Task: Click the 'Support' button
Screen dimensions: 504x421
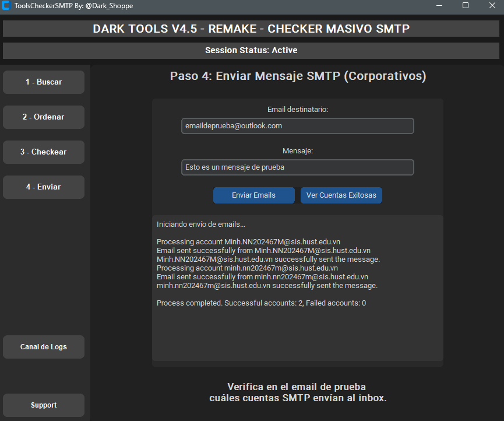Action: tap(43, 405)
